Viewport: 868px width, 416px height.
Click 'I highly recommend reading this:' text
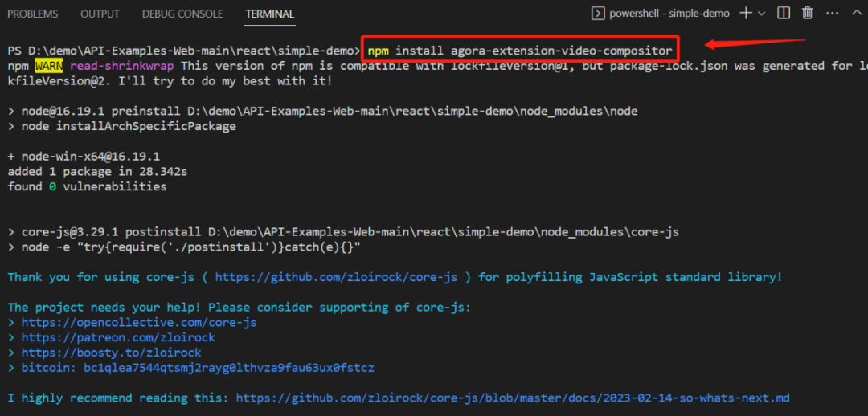(x=118, y=398)
